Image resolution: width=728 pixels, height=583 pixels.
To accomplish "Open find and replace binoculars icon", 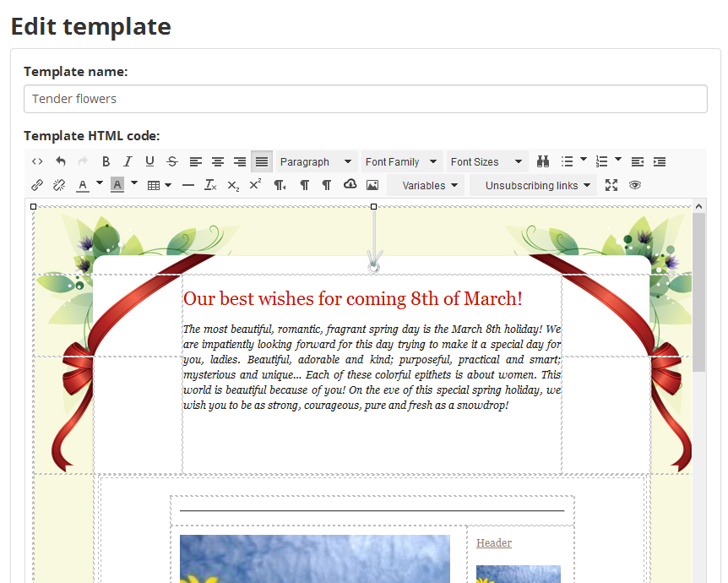I will point(543,161).
